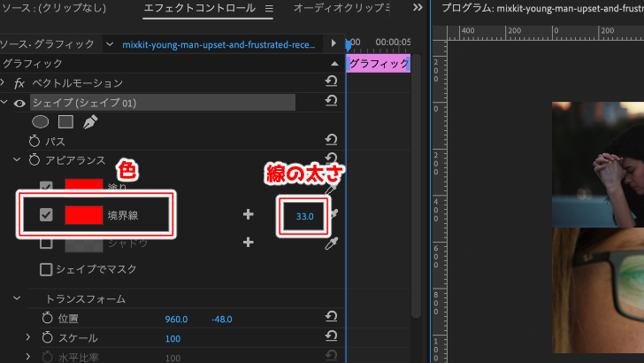Select the rectangle mask tool
Image resolution: width=644 pixels, height=363 pixels.
pyautogui.click(x=65, y=121)
